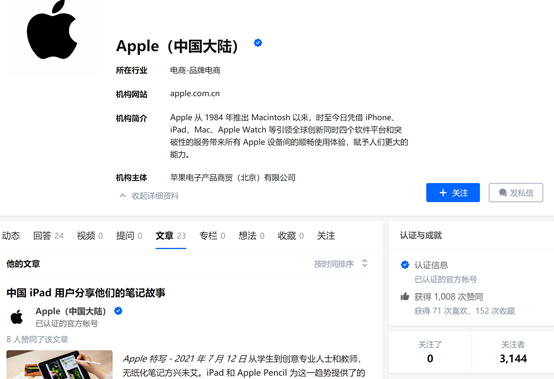
Task: Click small Apple avatar under article title
Action: click(17, 317)
